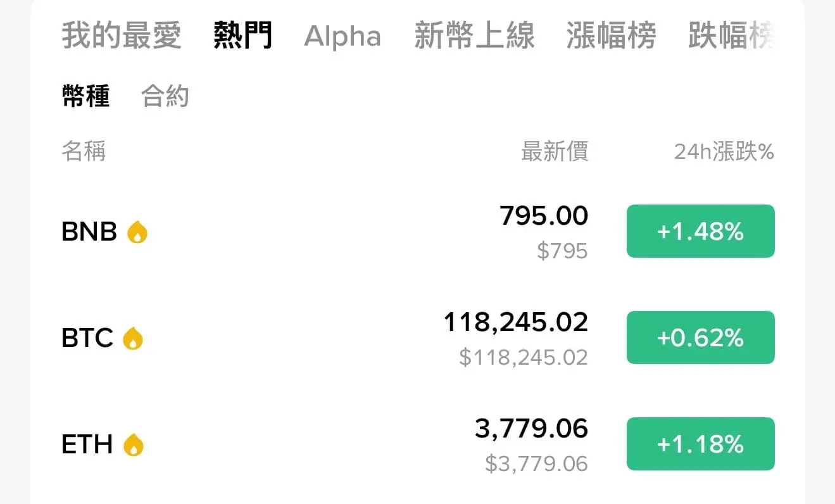Click the ETH +1.18% change button
This screenshot has height=504, width=835.
[x=701, y=444]
